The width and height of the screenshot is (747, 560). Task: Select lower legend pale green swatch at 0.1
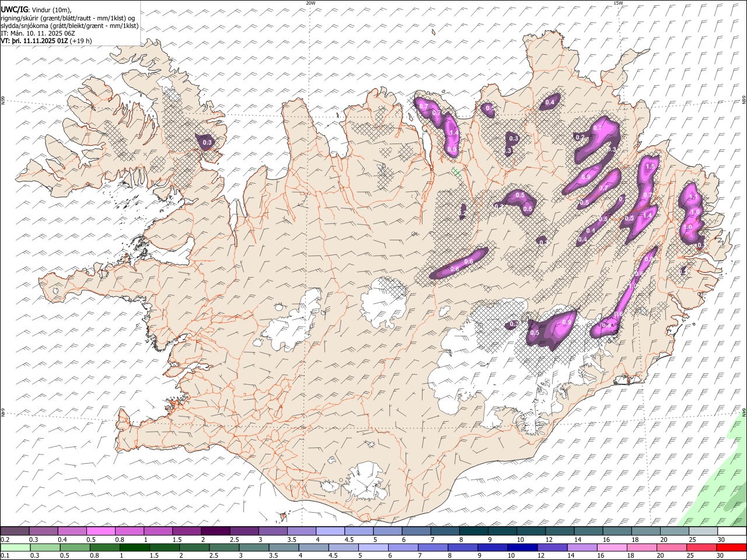point(15,547)
